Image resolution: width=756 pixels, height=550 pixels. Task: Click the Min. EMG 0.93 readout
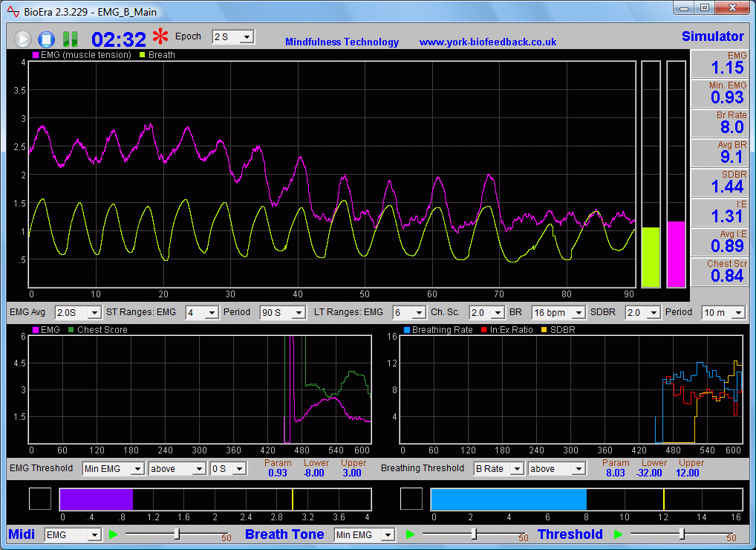[x=719, y=94]
